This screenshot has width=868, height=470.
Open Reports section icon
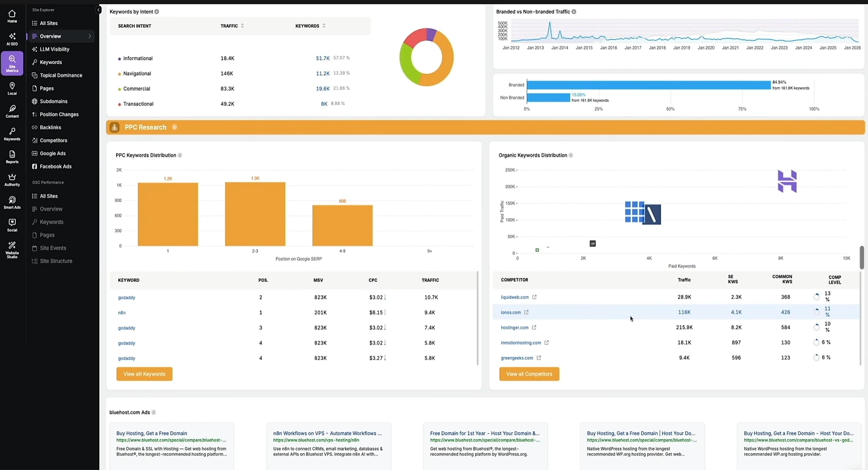pos(12,157)
